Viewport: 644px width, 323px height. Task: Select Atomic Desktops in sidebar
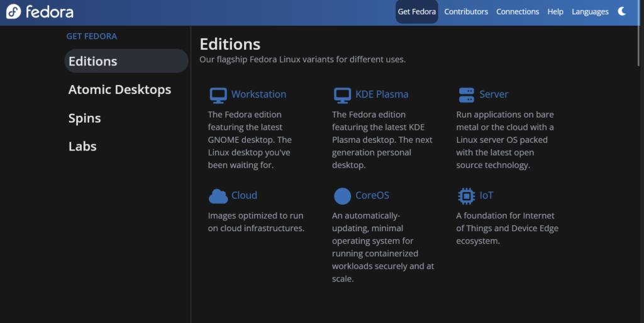[x=119, y=89]
